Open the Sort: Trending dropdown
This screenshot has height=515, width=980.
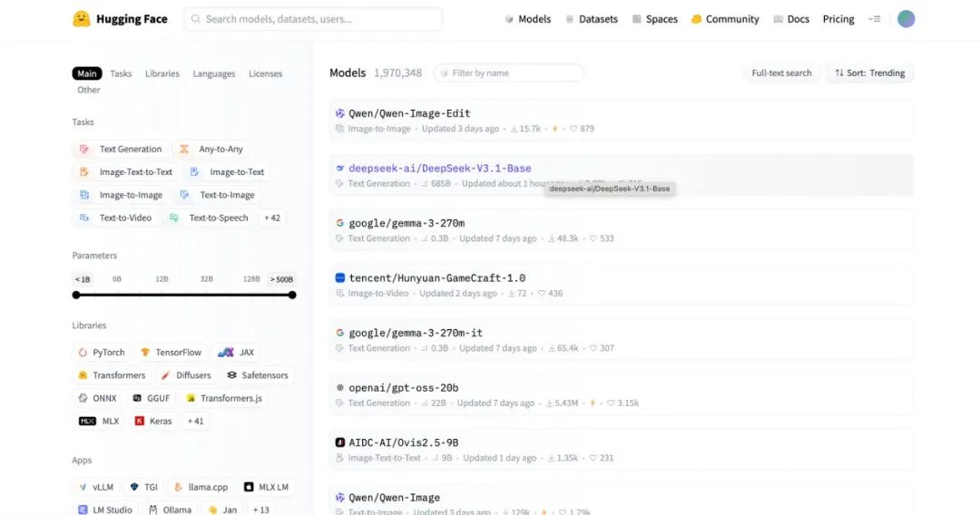(x=869, y=73)
